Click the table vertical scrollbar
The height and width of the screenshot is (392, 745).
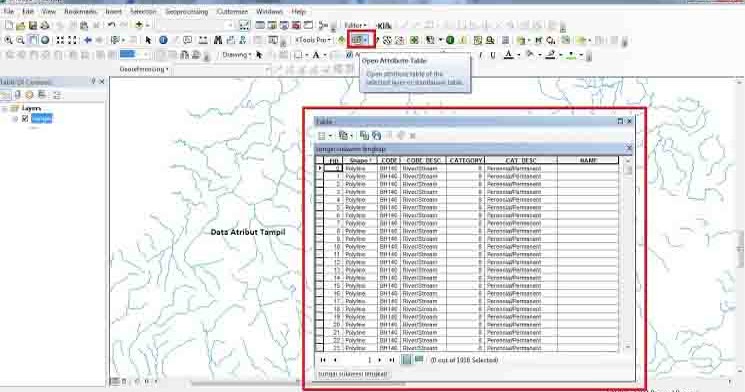click(628, 255)
